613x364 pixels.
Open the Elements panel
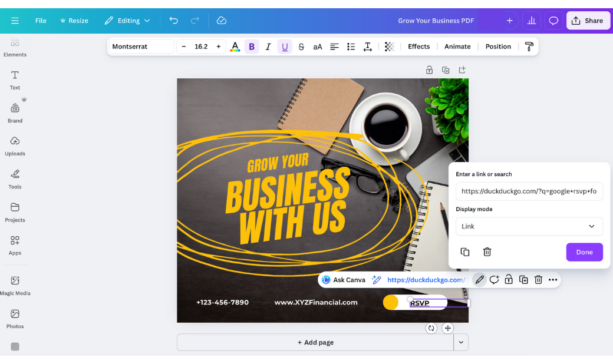(x=15, y=47)
